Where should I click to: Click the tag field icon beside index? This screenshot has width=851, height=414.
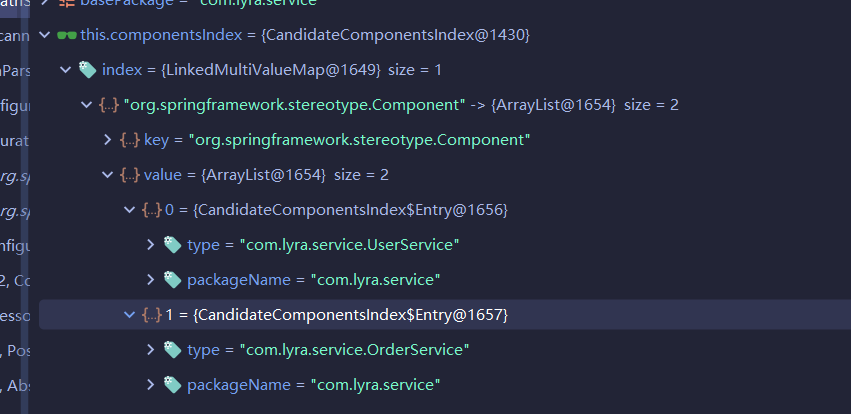[87, 70]
